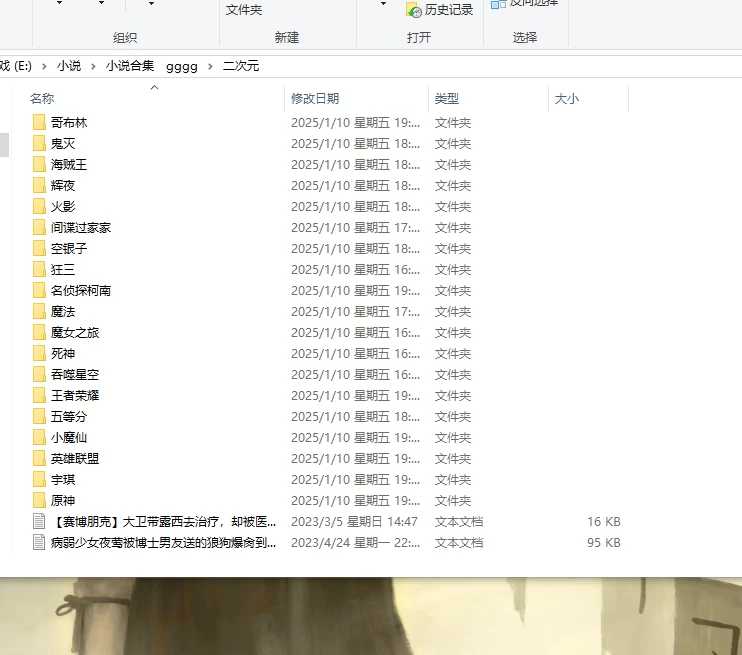Click the modified date of 哥布林 row

(355, 123)
